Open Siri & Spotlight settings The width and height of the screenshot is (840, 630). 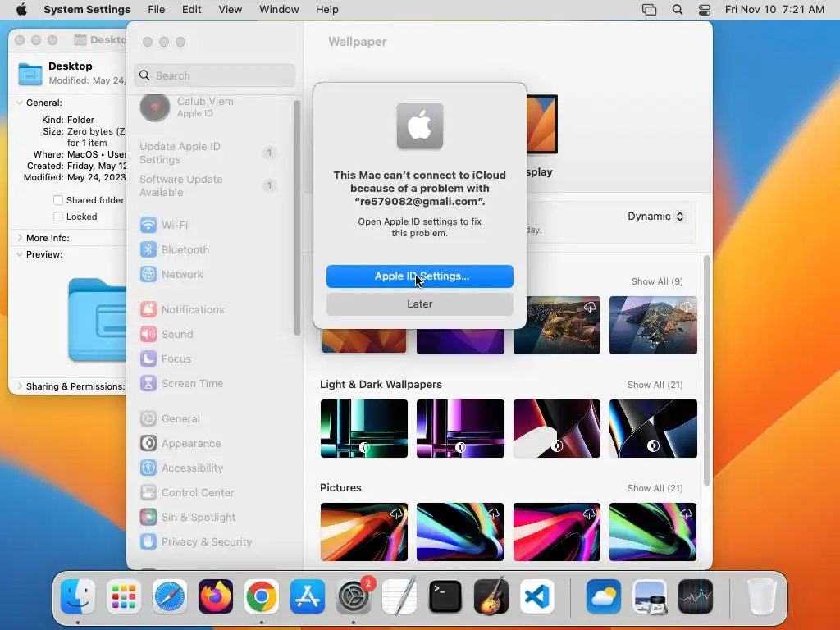point(188,518)
